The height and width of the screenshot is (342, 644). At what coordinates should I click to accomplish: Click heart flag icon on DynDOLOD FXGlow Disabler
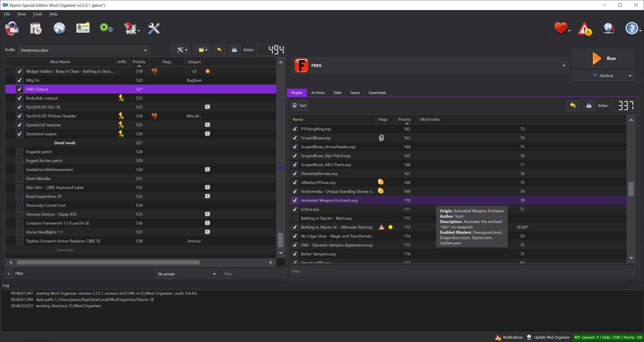coord(154,116)
